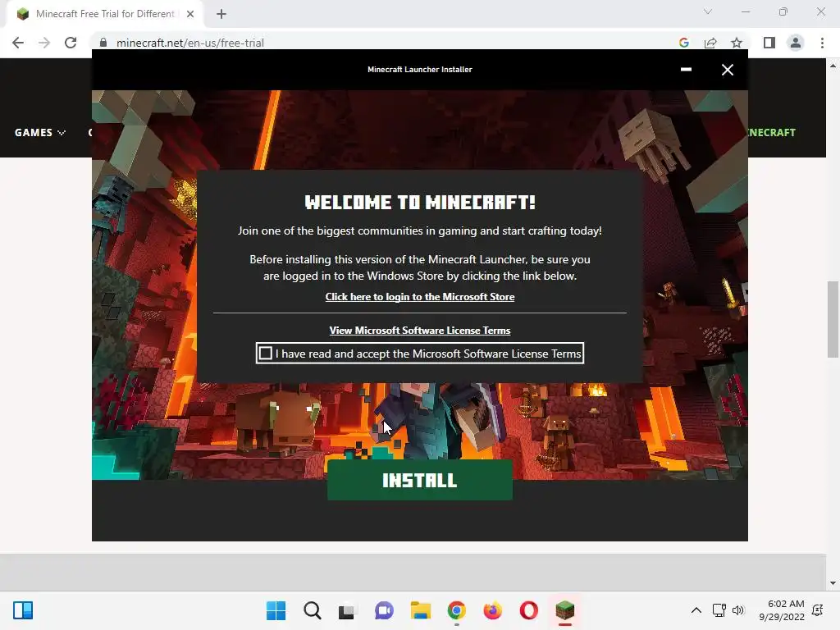Open a new Chrome tab

pyautogui.click(x=221, y=14)
